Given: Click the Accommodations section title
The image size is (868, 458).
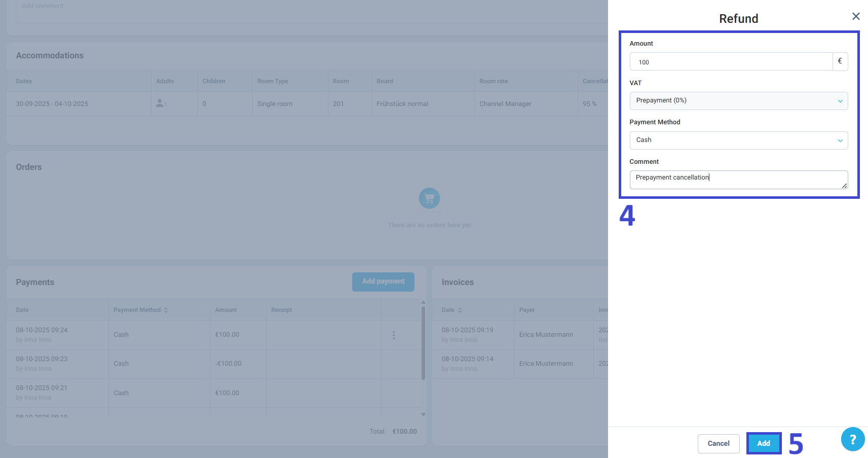Looking at the screenshot, I should (x=50, y=56).
